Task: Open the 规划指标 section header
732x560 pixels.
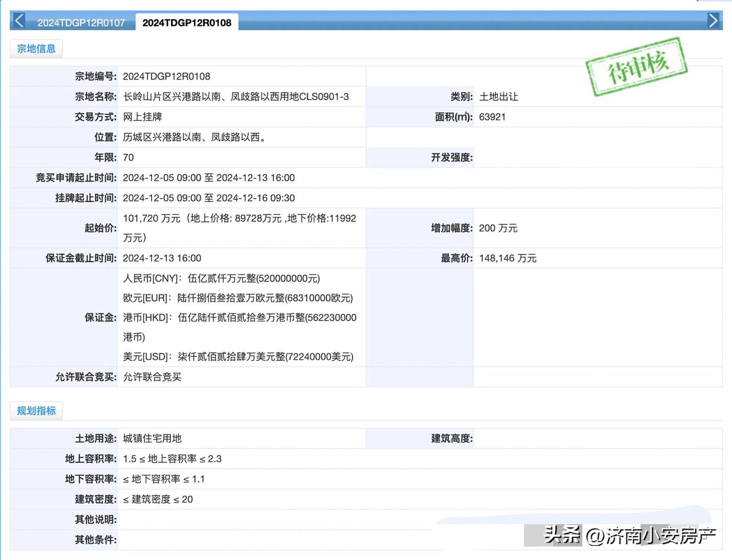Action: [x=36, y=411]
